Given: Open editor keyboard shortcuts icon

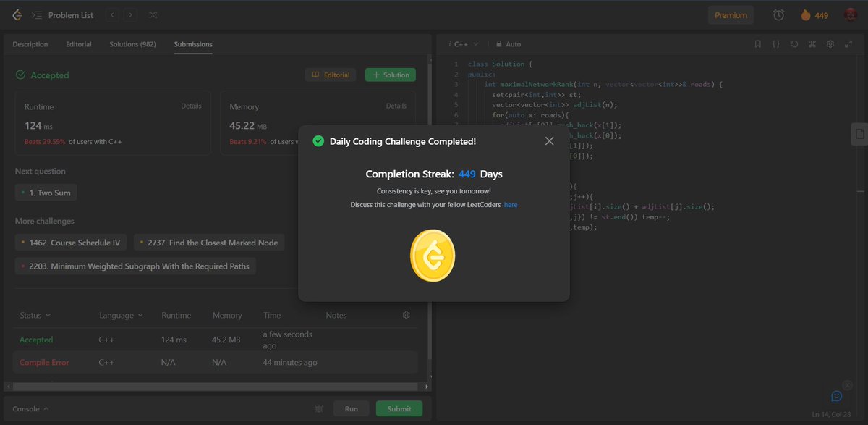Looking at the screenshot, I should coord(812,43).
